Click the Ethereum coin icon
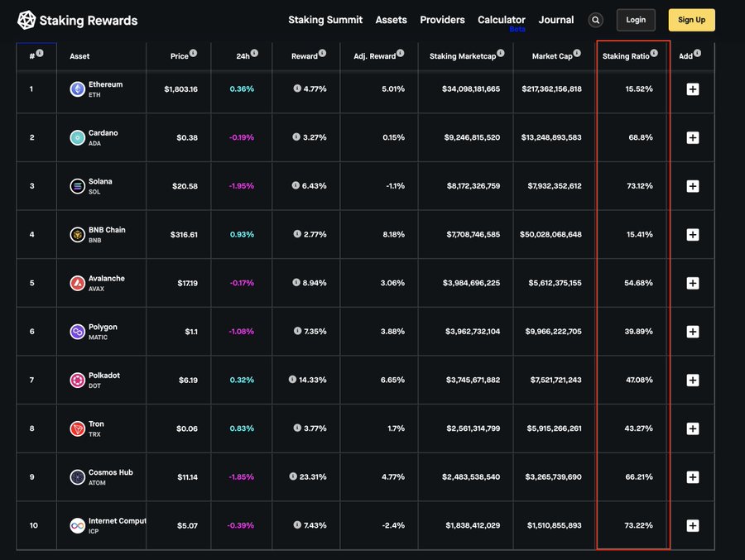Image resolution: width=745 pixels, height=560 pixels. point(78,89)
